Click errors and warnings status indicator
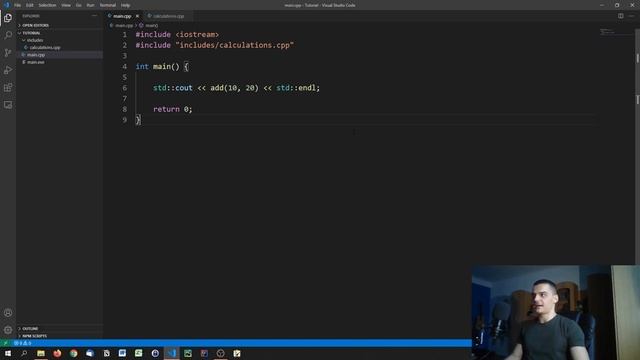The width and height of the screenshot is (640, 360). coord(23,343)
